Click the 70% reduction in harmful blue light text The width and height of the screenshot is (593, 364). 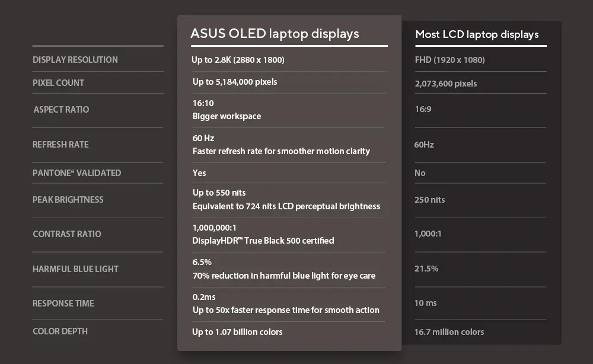point(284,276)
